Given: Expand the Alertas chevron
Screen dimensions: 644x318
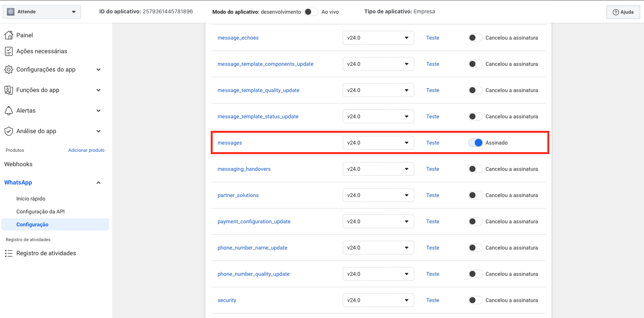Looking at the screenshot, I should [99, 111].
